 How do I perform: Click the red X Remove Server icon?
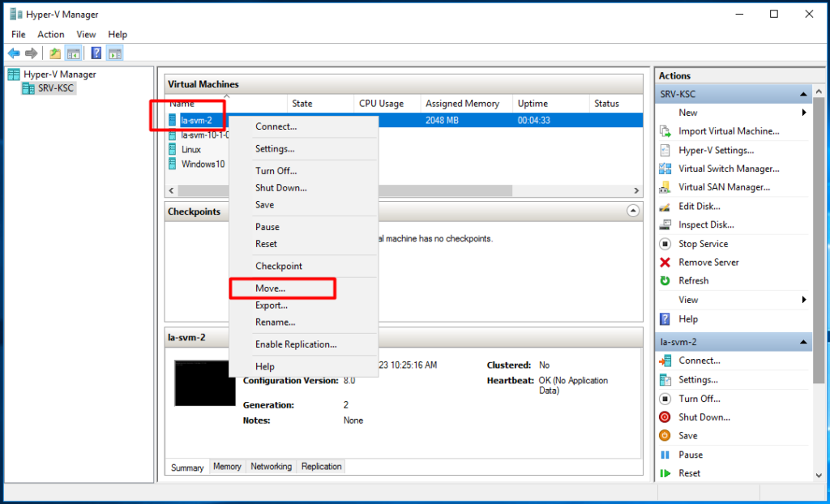(x=665, y=262)
